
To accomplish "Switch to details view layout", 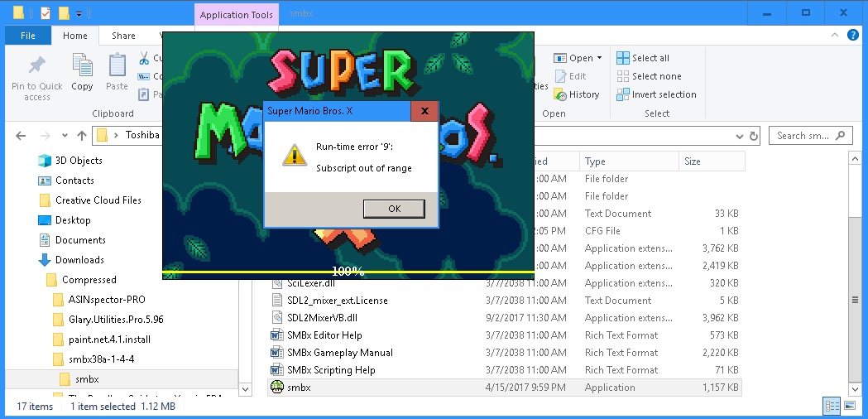I will [x=832, y=407].
